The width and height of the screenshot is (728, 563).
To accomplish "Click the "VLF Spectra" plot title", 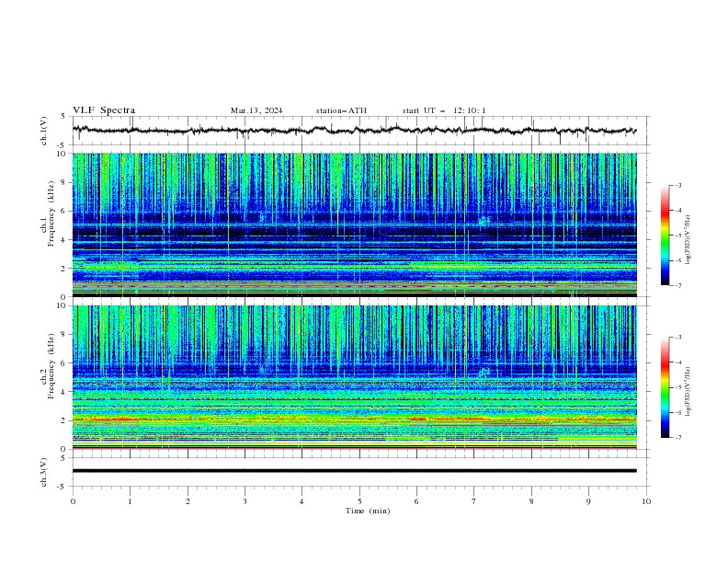I will click(x=104, y=110).
